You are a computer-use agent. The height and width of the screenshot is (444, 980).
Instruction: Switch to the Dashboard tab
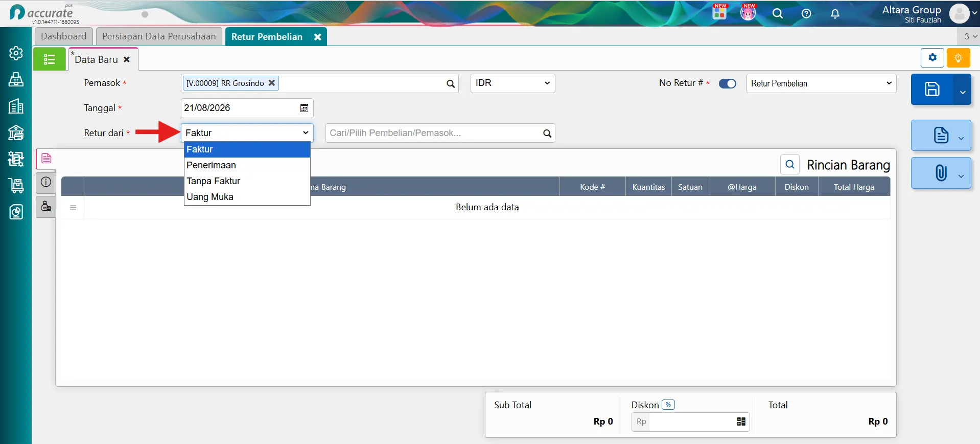click(x=64, y=36)
